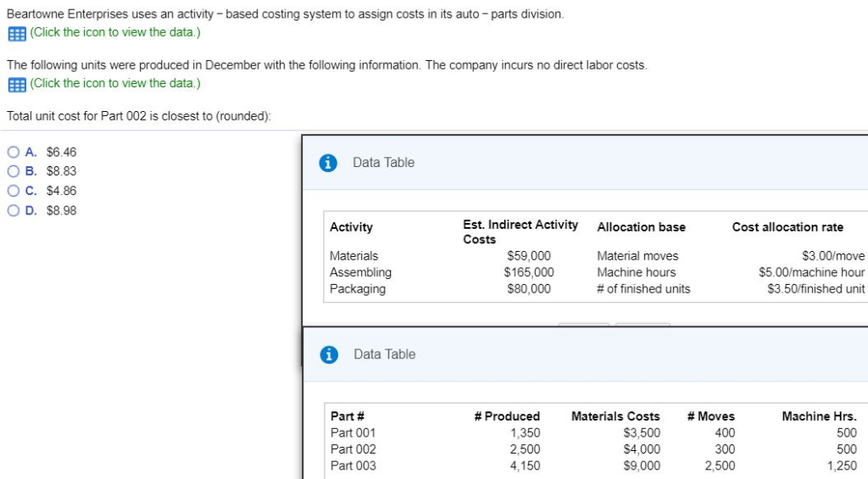The height and width of the screenshot is (479, 868).
Task: Click the Part 001 row label
Action: pyautogui.click(x=353, y=433)
